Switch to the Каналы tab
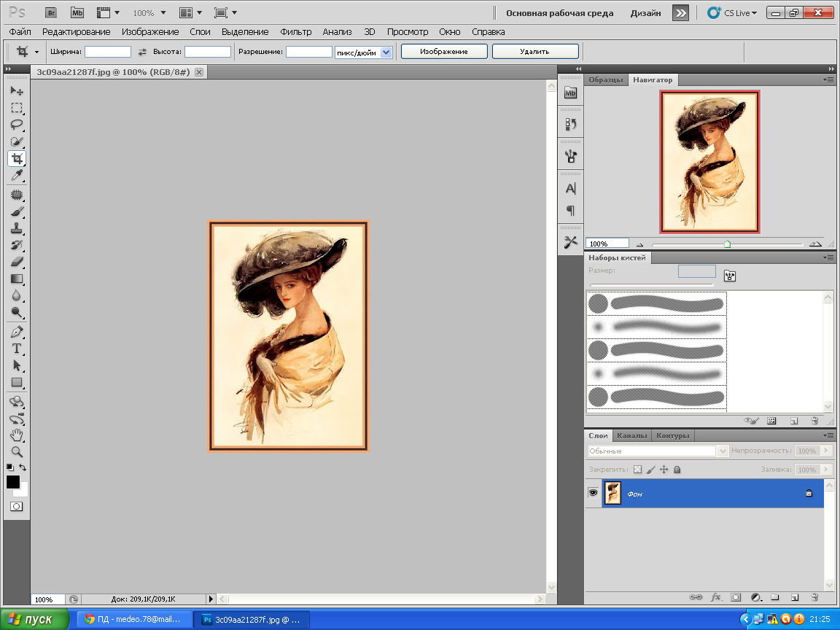The image size is (840, 630). (x=631, y=435)
